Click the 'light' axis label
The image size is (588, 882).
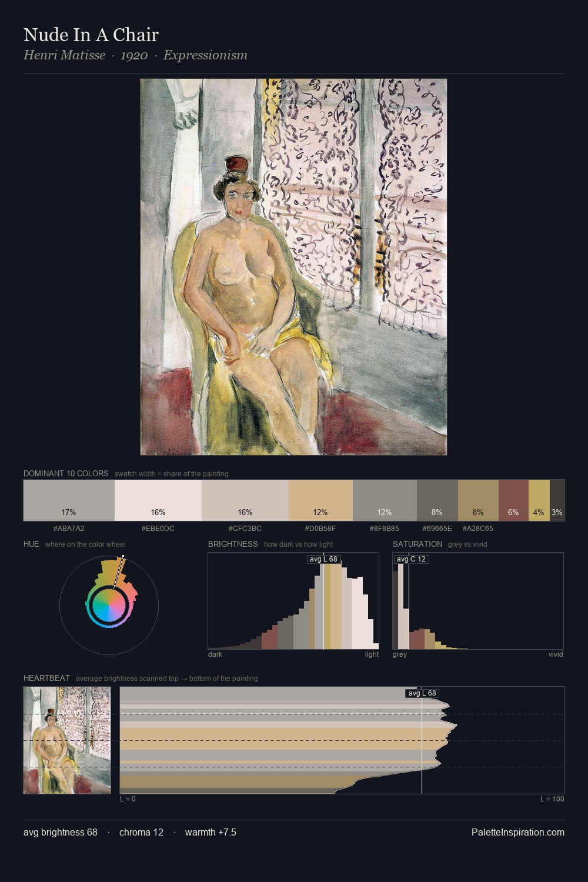point(372,654)
